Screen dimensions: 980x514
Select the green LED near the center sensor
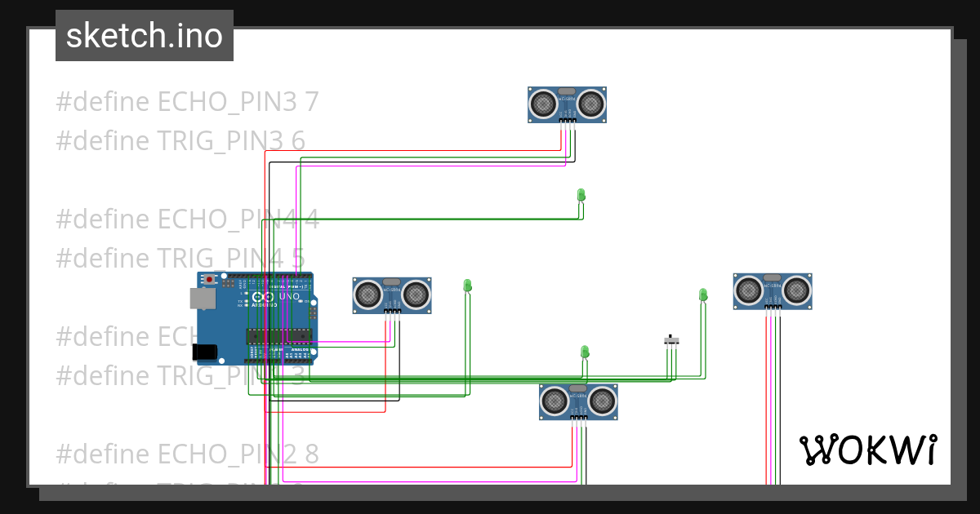pyautogui.click(x=466, y=286)
